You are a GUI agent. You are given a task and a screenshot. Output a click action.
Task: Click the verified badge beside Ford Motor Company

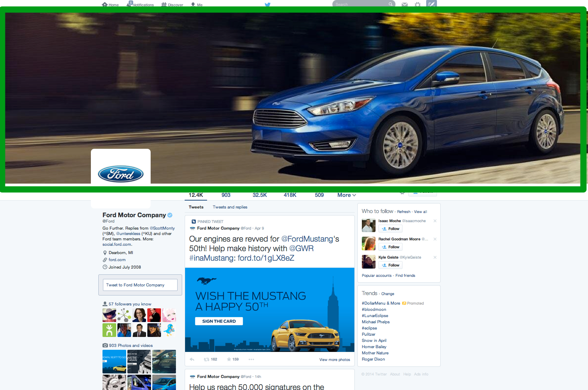[x=170, y=215]
